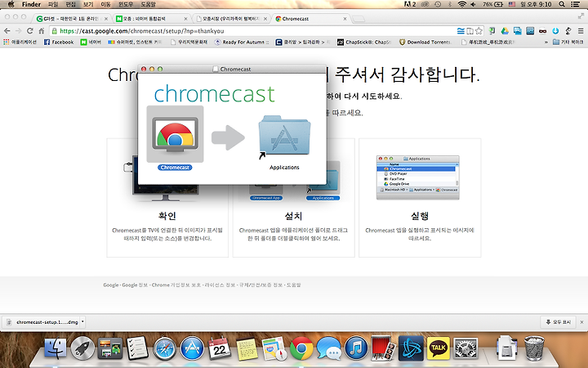This screenshot has width=588, height=368.
Task: Open Photo Booth from the dock
Action: (383, 348)
